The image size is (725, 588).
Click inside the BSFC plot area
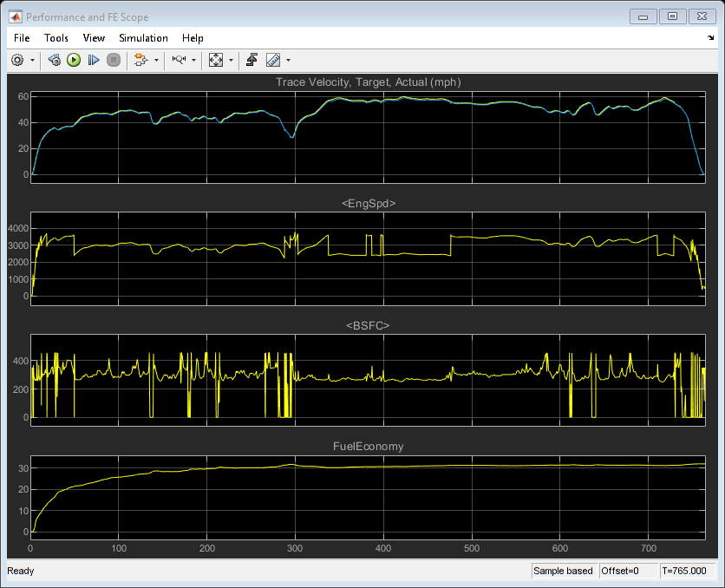[368, 380]
